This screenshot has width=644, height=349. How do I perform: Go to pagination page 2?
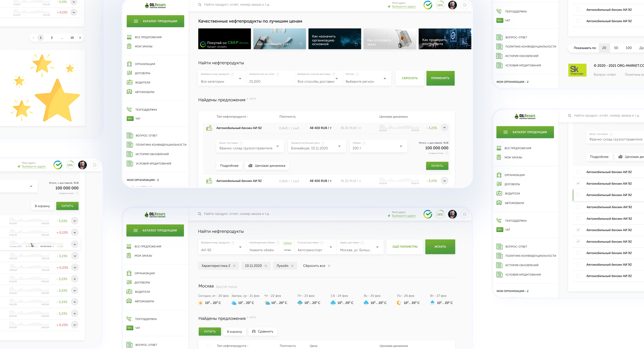pyautogui.click(x=52, y=38)
